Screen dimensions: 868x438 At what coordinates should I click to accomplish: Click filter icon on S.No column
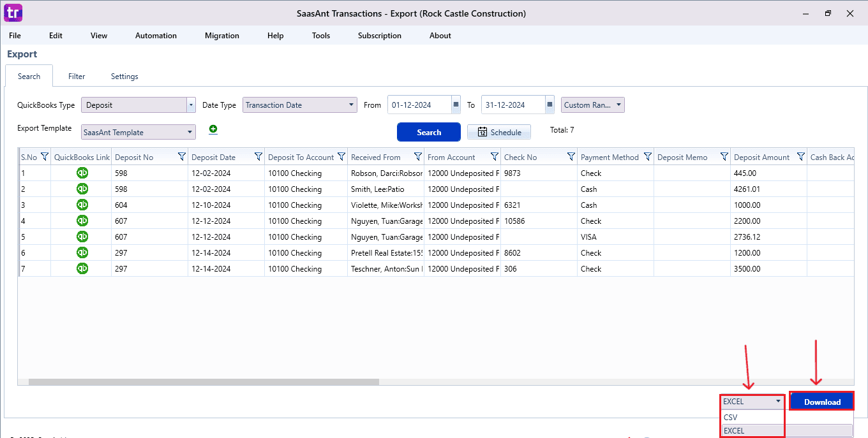(x=44, y=157)
